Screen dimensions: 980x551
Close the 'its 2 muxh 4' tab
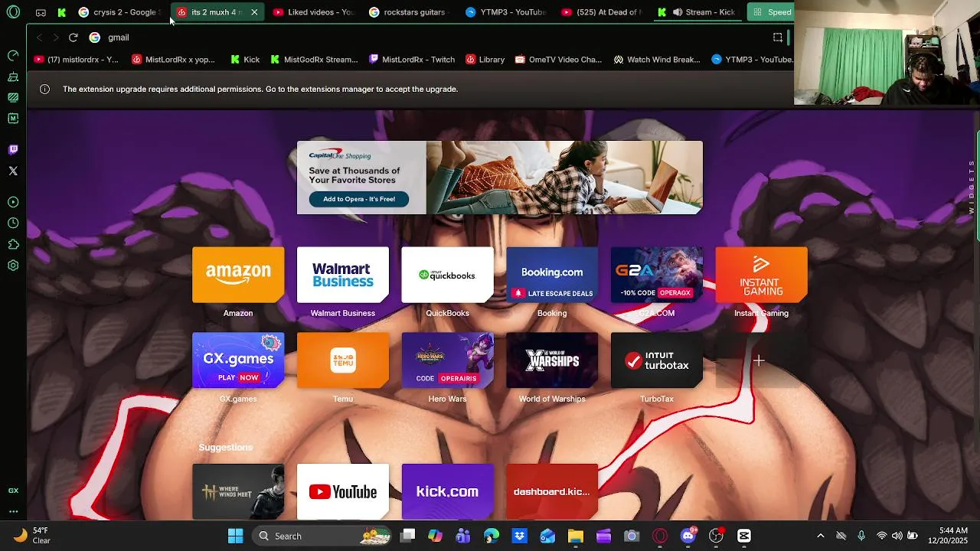[x=254, y=12]
